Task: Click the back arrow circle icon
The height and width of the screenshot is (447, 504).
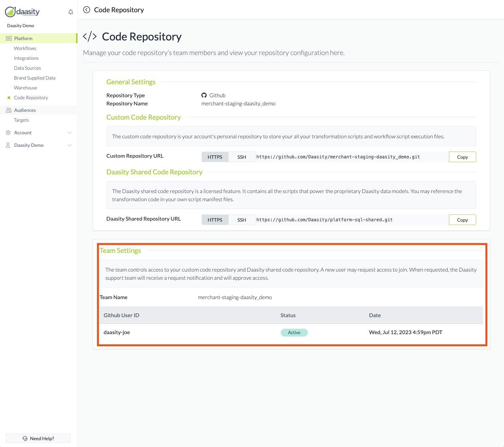Action: [87, 10]
